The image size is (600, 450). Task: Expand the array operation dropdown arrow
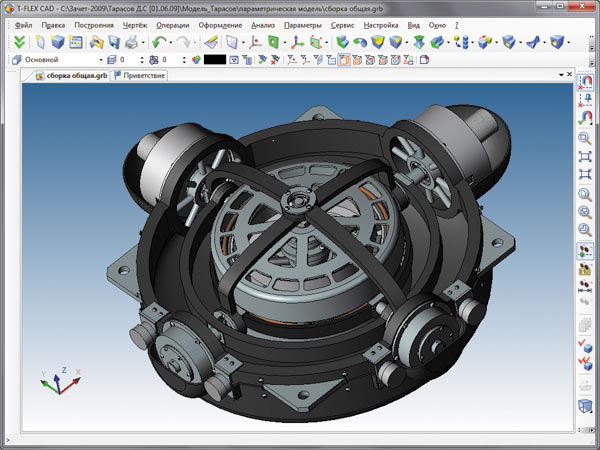coord(473,42)
